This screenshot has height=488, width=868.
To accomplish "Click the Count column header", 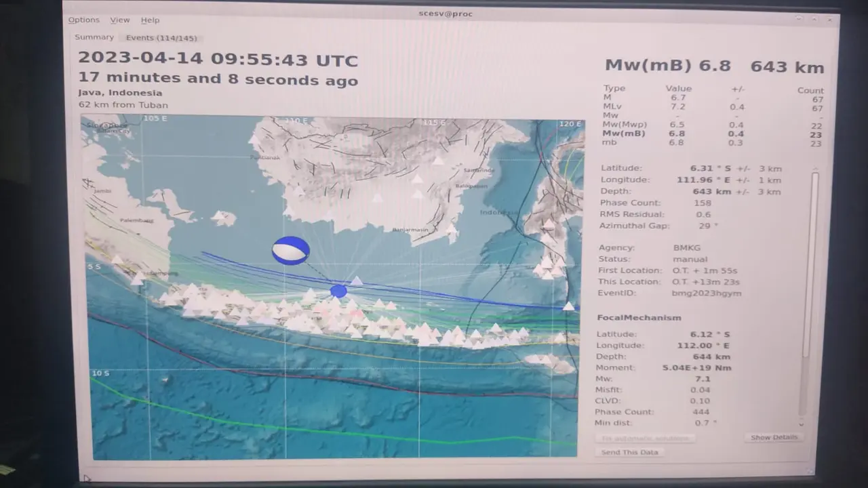I will tap(810, 90).
